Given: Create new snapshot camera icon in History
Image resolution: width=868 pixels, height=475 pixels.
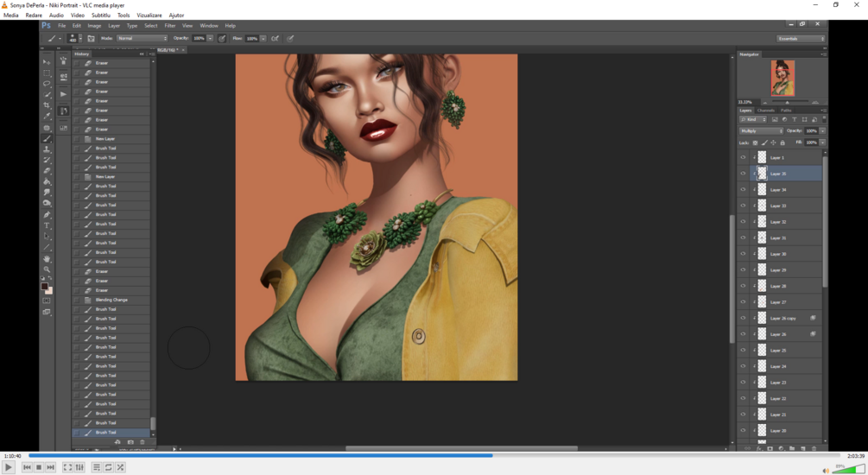Looking at the screenshot, I should pos(130,442).
